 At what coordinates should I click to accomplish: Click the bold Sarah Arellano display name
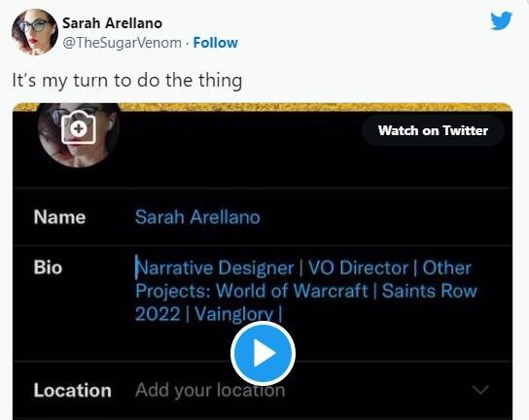[x=112, y=23]
